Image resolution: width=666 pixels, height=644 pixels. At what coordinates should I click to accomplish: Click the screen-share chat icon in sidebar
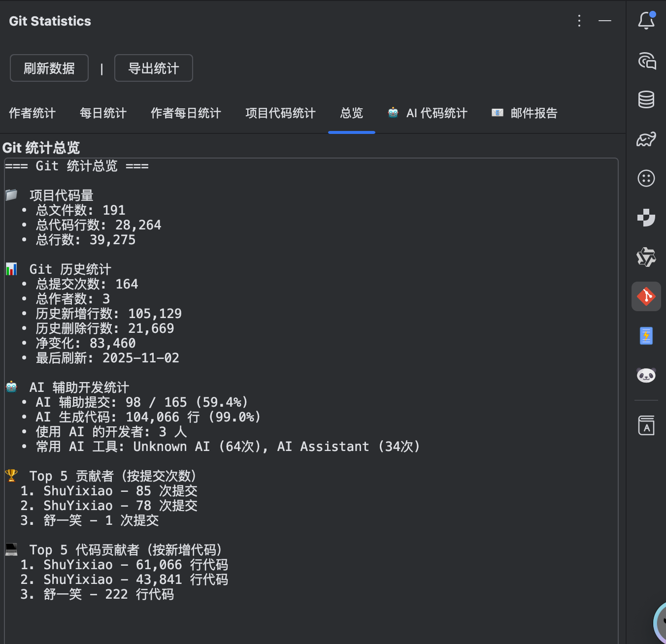[646, 60]
